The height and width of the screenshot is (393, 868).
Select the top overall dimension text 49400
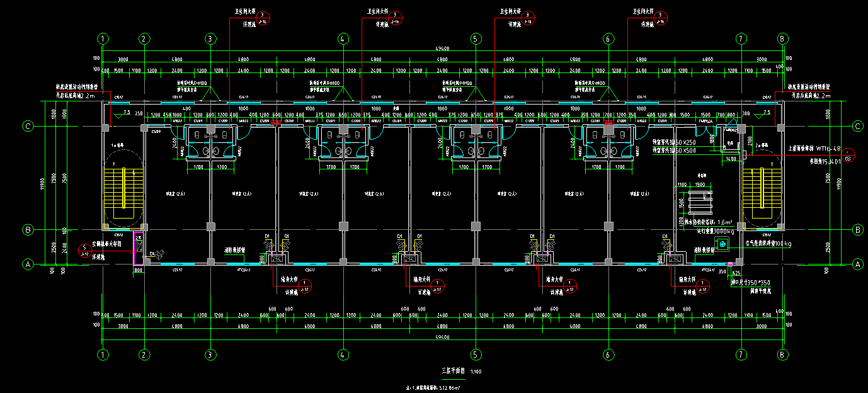(442, 48)
